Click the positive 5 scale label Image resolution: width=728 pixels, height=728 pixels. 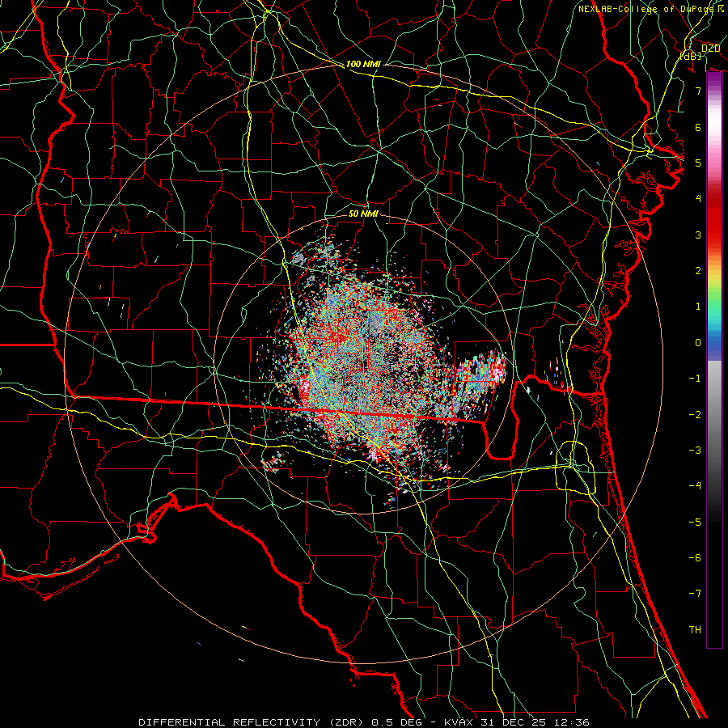click(x=698, y=163)
